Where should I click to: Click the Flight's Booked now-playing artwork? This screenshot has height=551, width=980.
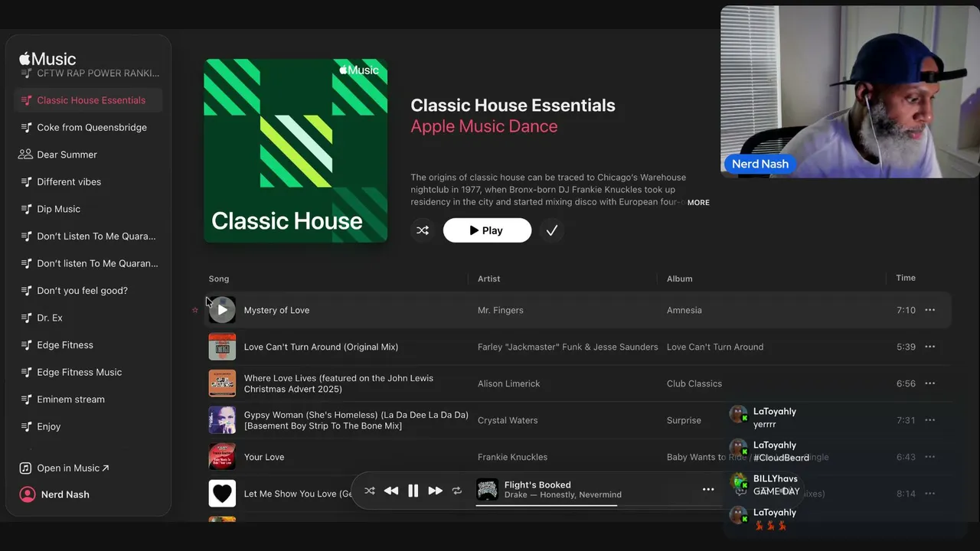pyautogui.click(x=487, y=490)
